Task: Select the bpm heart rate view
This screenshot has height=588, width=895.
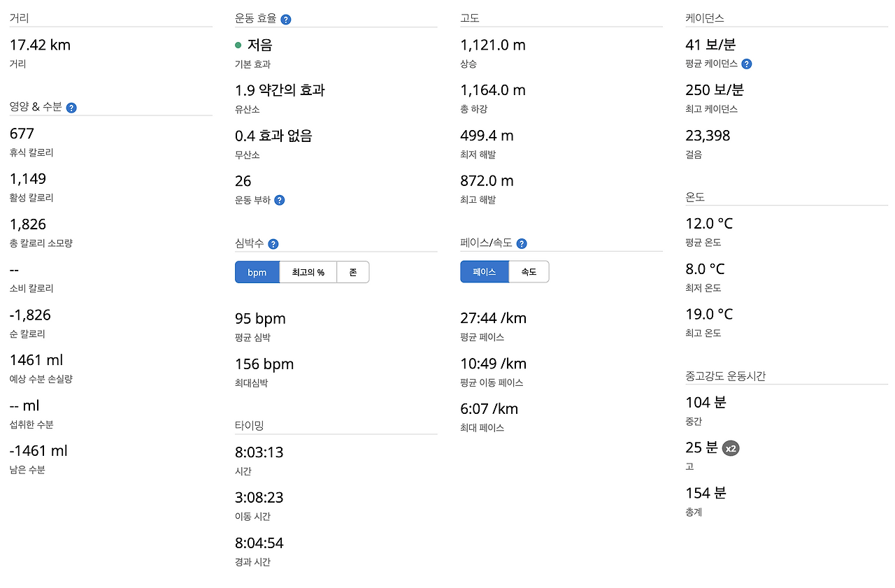Action: tap(257, 272)
